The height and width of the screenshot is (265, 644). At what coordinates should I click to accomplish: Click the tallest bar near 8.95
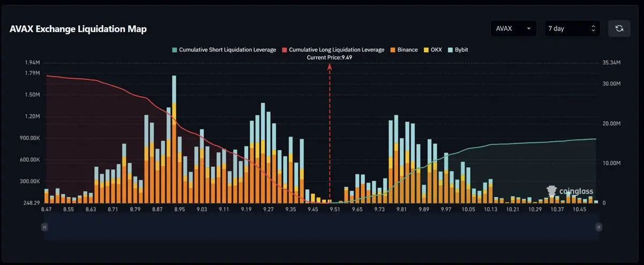pos(174,139)
